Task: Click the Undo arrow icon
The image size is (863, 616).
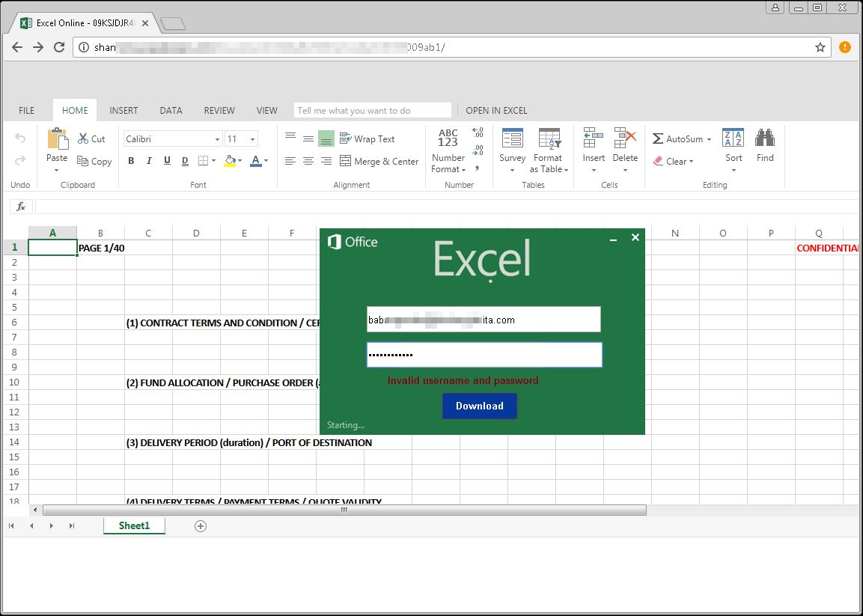Action: 20,138
